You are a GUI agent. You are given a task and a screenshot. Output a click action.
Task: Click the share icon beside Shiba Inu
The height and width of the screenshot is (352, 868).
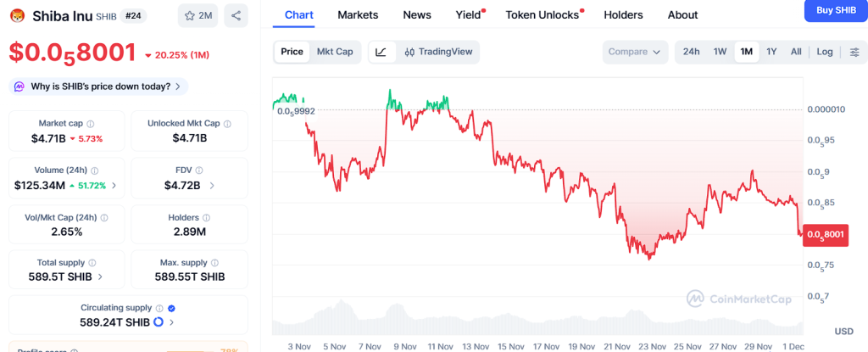click(x=236, y=15)
